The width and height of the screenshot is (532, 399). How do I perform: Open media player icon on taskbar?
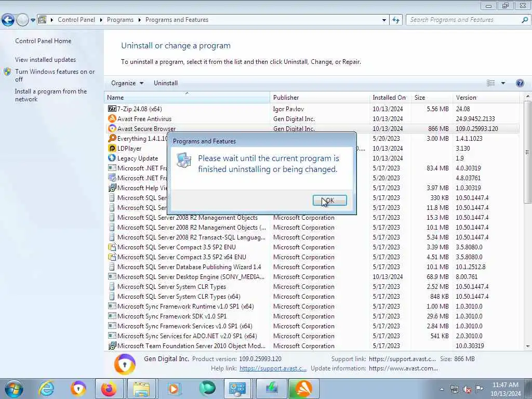tap(174, 389)
